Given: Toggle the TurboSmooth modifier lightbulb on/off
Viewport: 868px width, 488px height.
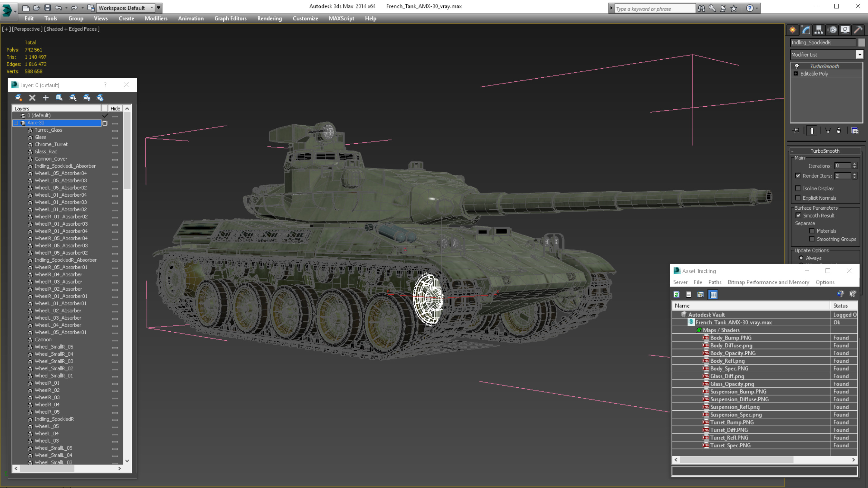Looking at the screenshot, I should (x=797, y=66).
